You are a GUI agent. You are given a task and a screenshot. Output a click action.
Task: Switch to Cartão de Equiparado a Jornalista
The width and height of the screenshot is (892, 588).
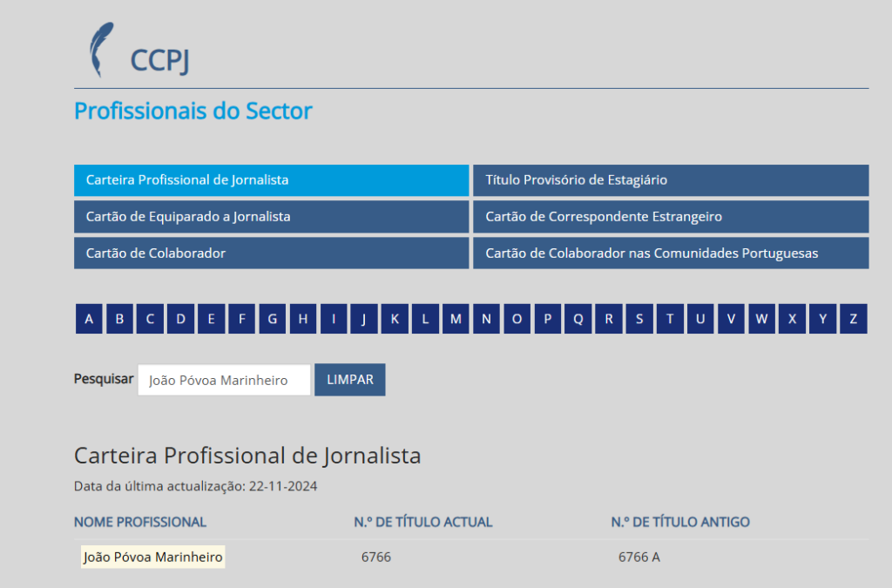click(271, 217)
